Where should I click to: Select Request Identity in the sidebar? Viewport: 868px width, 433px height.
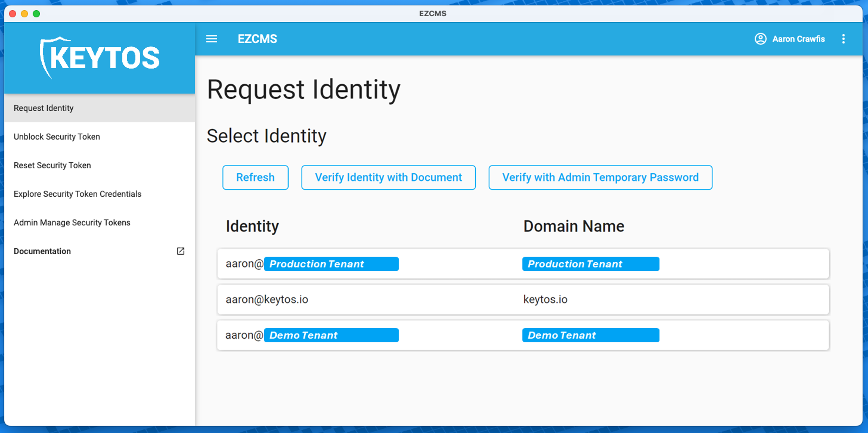43,108
